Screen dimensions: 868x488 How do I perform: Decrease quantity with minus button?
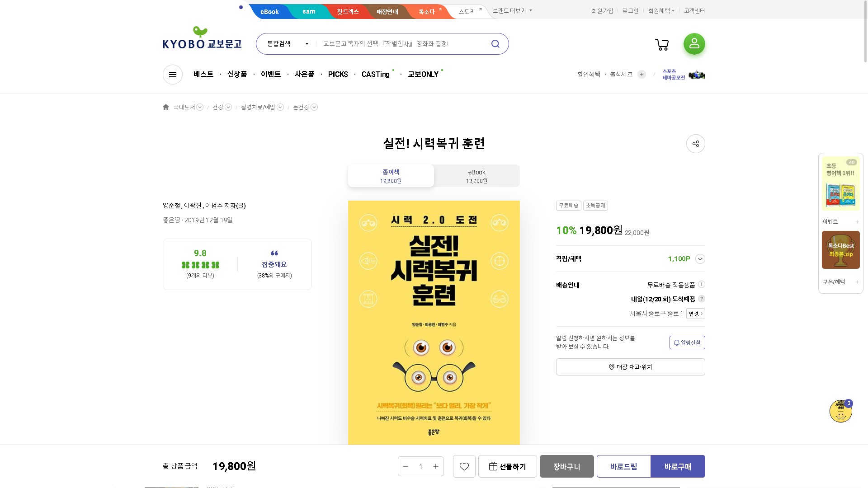[x=406, y=466]
